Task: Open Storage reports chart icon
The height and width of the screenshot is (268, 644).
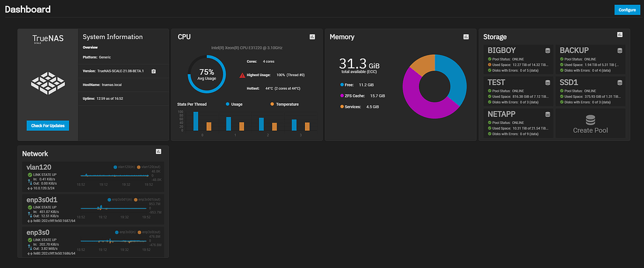Action: (x=619, y=35)
